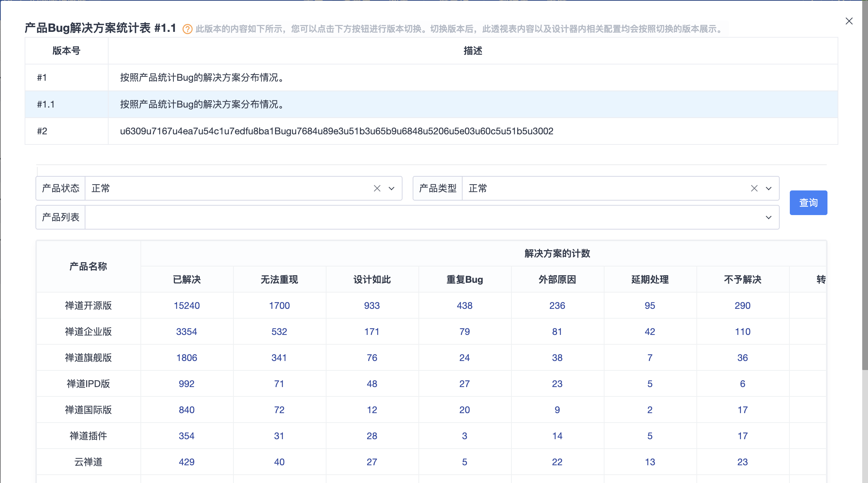This screenshot has height=483, width=868.
Task: Open 不予解决 count 36 for 禅道旗舰版
Action: (743, 358)
